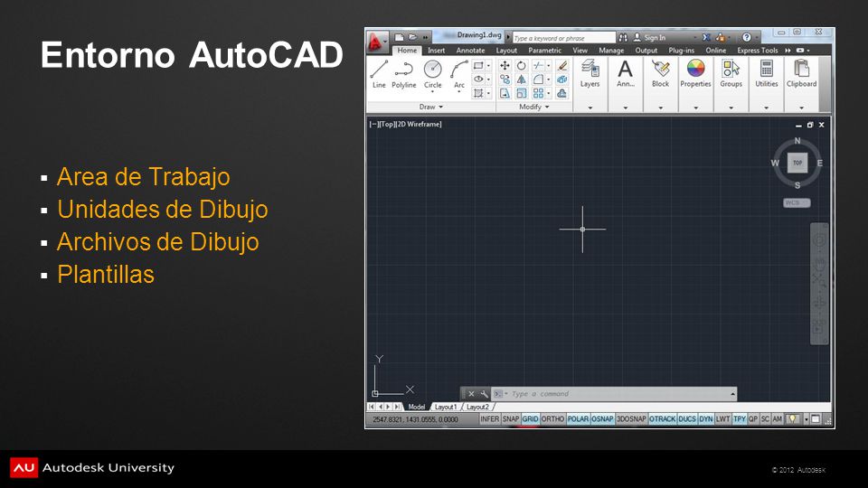Select the Arc tool

tap(459, 74)
